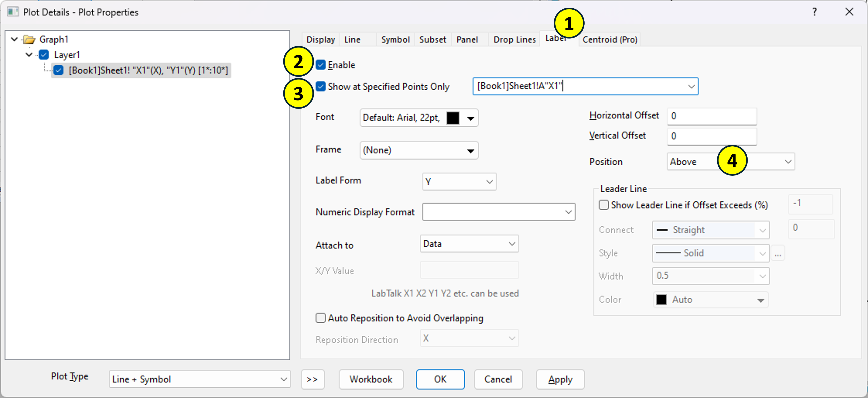Viewport: 868px width, 398px height.
Task: Enable Auto Reposition to Avoid Overlapping
Action: tap(321, 318)
